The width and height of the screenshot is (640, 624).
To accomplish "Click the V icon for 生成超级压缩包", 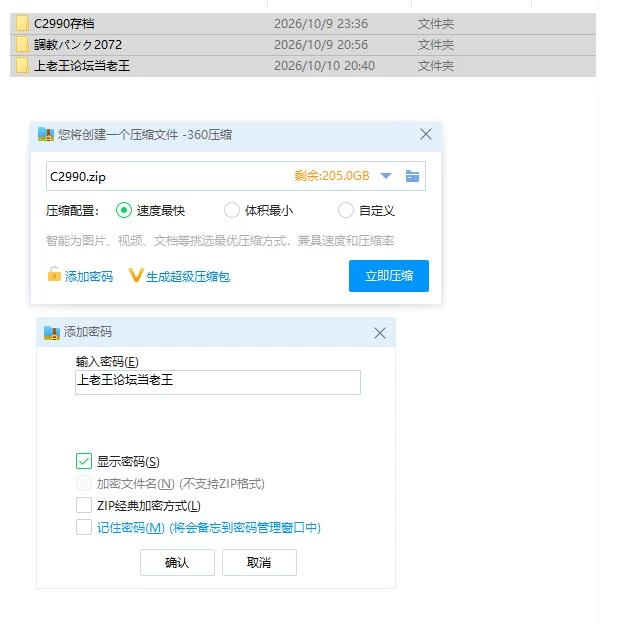I will pos(136,275).
